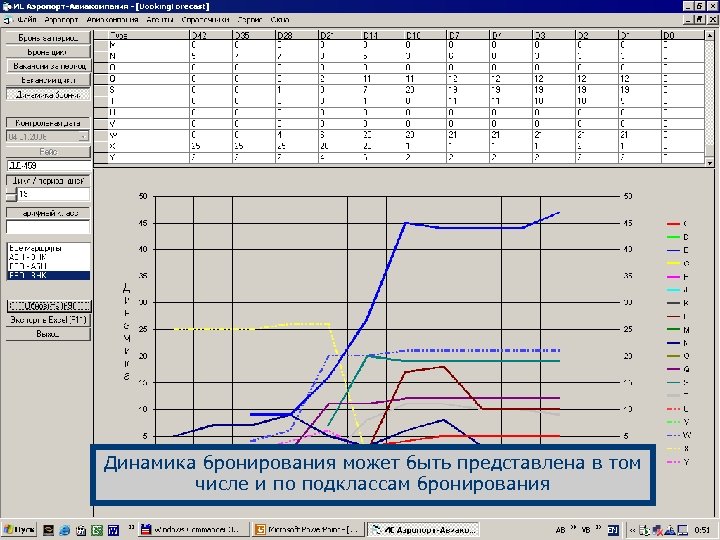Open the Сервис menu
720x540 pixels.
(x=249, y=20)
